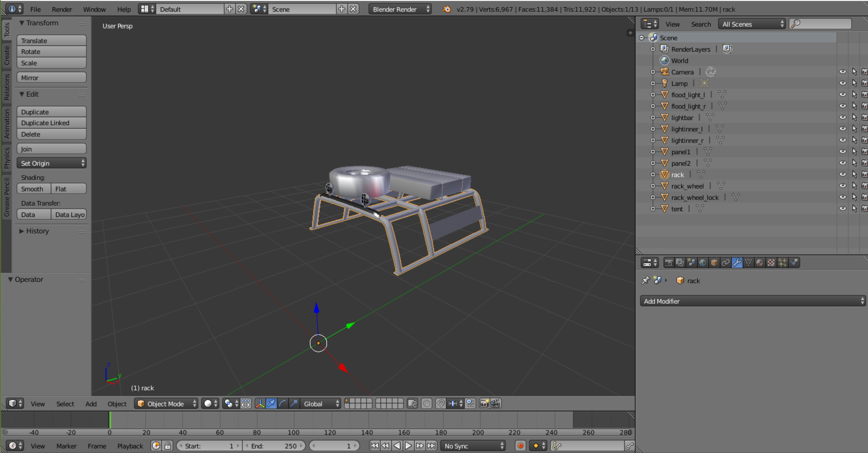
Task: Open the All Scenes outliner filter
Action: (x=752, y=24)
